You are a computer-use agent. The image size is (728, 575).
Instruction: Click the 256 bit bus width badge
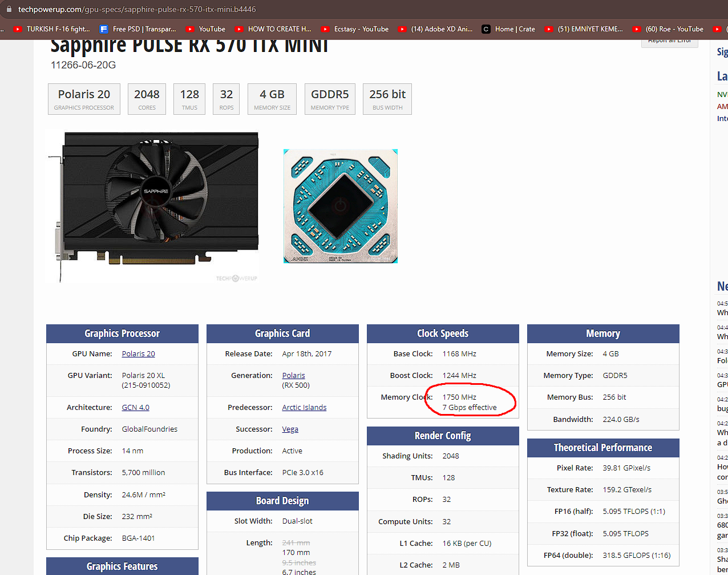click(387, 99)
